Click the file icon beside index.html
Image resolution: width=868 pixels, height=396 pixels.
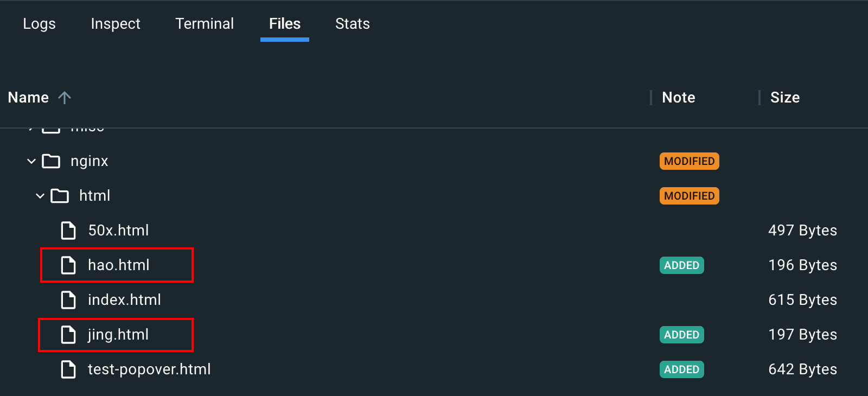pyautogui.click(x=68, y=300)
